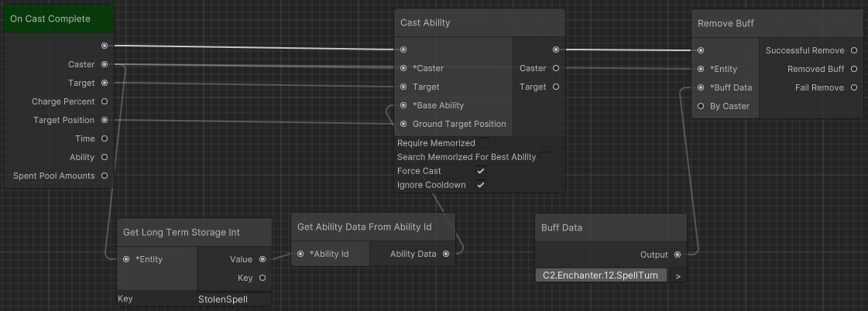Click the Charge Percent output port
The width and height of the screenshot is (868, 311).
click(x=105, y=101)
